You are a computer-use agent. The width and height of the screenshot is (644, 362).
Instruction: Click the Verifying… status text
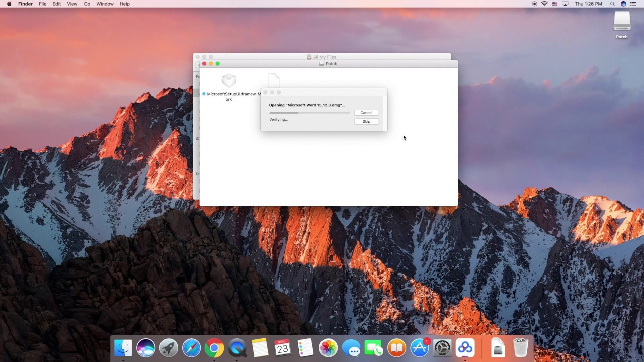coord(278,119)
